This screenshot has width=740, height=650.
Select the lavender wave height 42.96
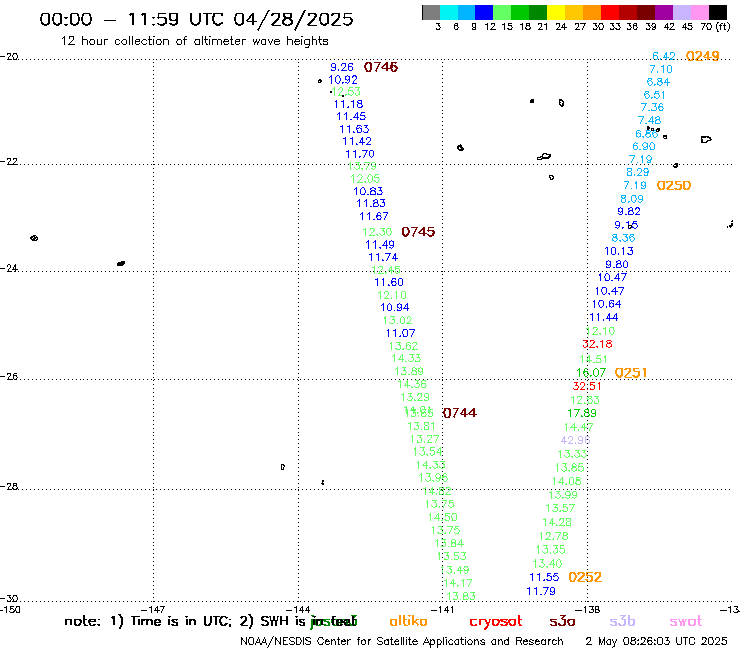(x=575, y=440)
